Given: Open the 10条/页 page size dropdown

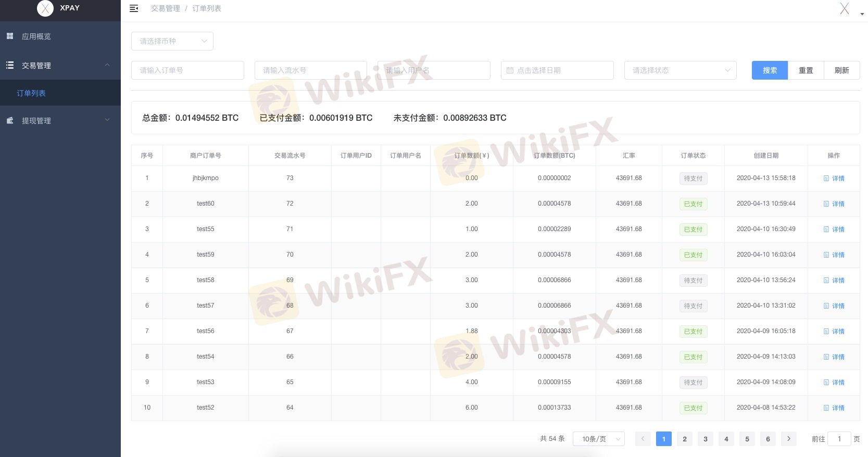Looking at the screenshot, I should (598, 439).
